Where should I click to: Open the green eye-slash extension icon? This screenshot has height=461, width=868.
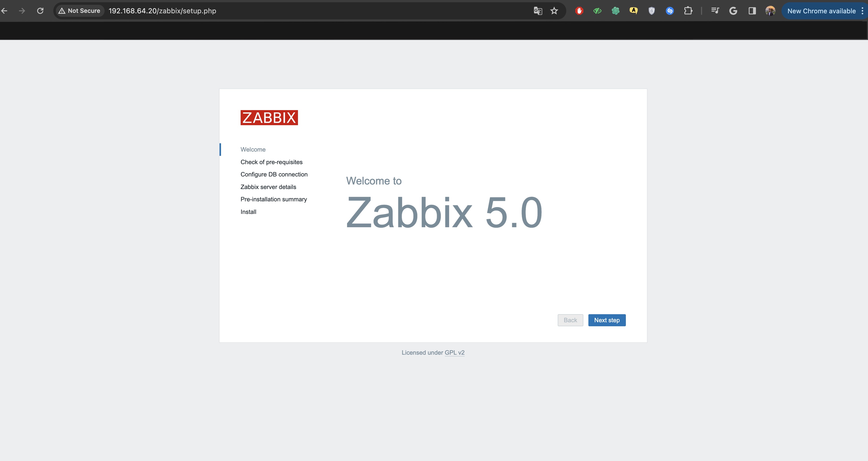(x=597, y=11)
